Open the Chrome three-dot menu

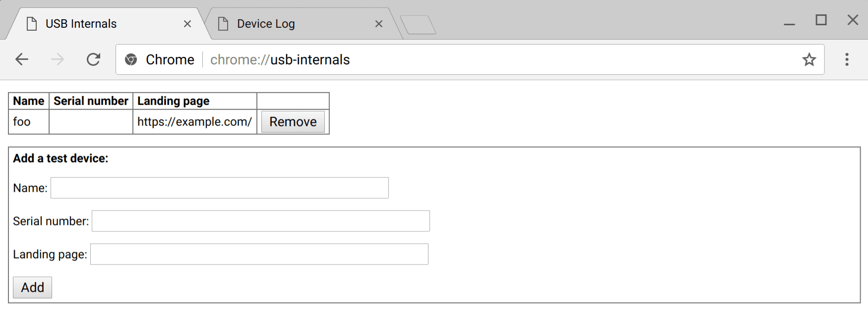[x=847, y=59]
